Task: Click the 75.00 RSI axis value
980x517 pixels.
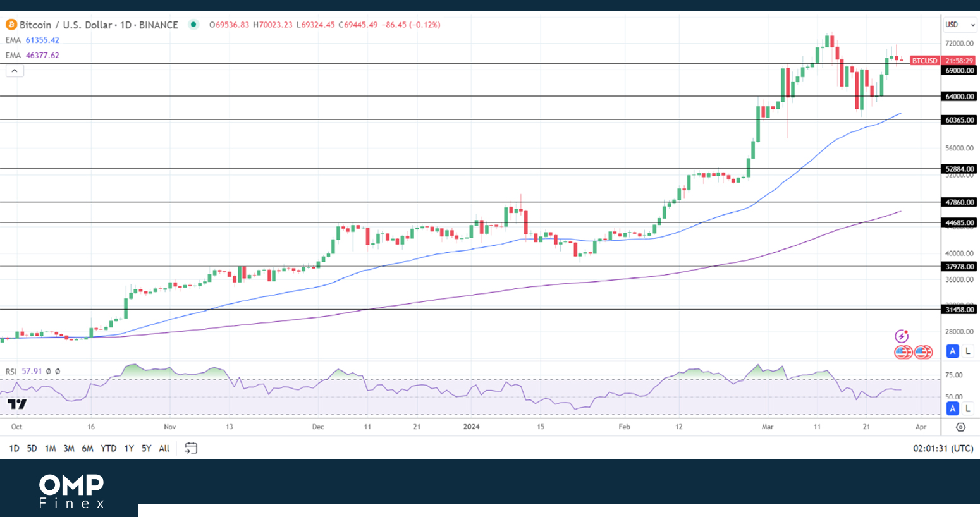Action: pos(953,375)
